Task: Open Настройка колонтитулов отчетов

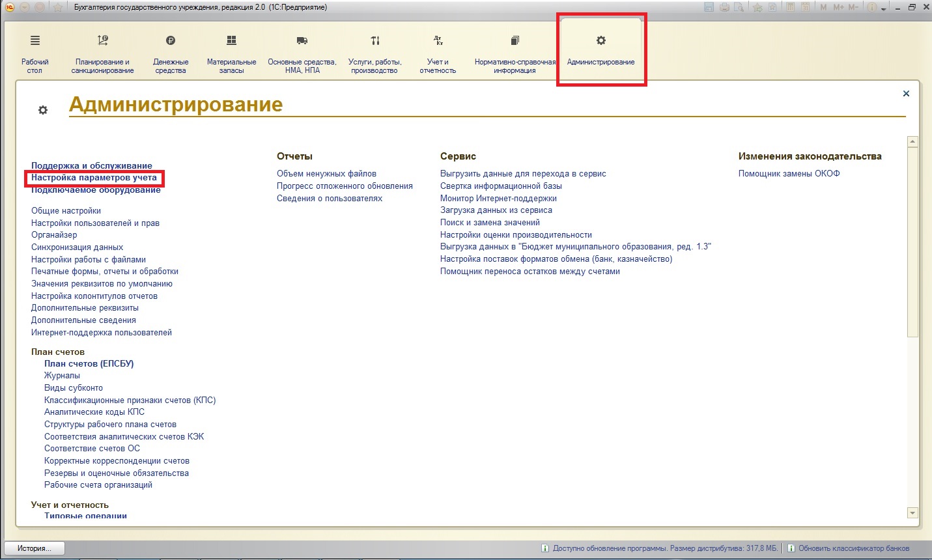Action: coord(94,296)
